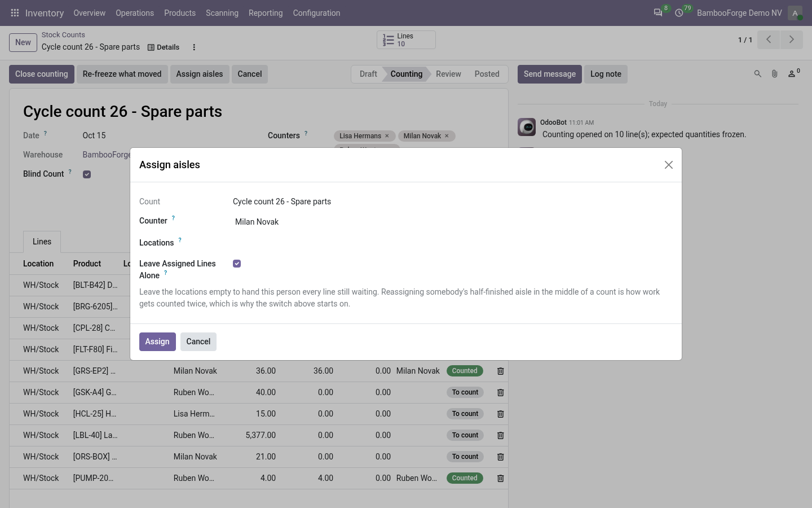Show help for Blind Count
812x508 pixels.
70,172
